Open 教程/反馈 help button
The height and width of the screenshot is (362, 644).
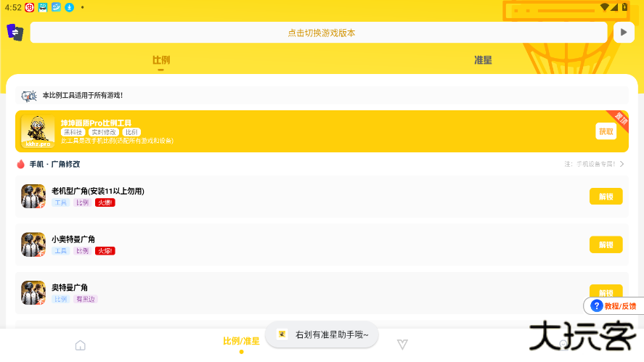pos(614,305)
